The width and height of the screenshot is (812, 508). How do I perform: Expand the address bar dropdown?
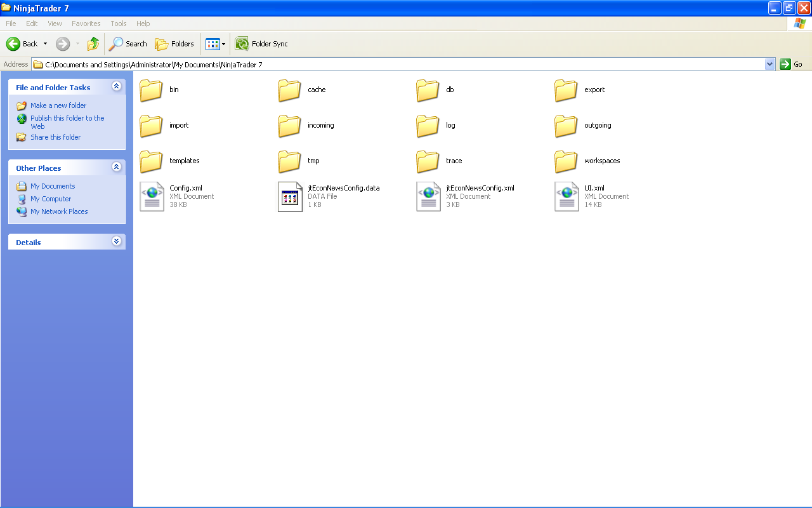click(770, 64)
